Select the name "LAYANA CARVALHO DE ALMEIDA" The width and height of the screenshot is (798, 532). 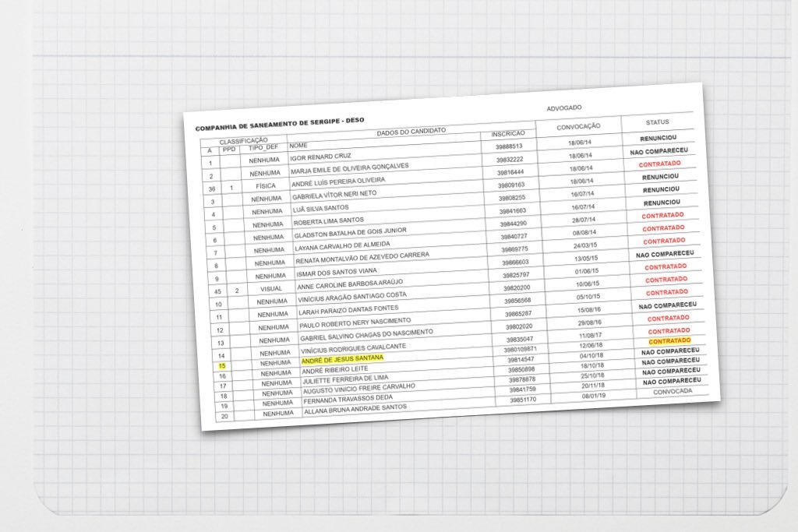pos(343,247)
